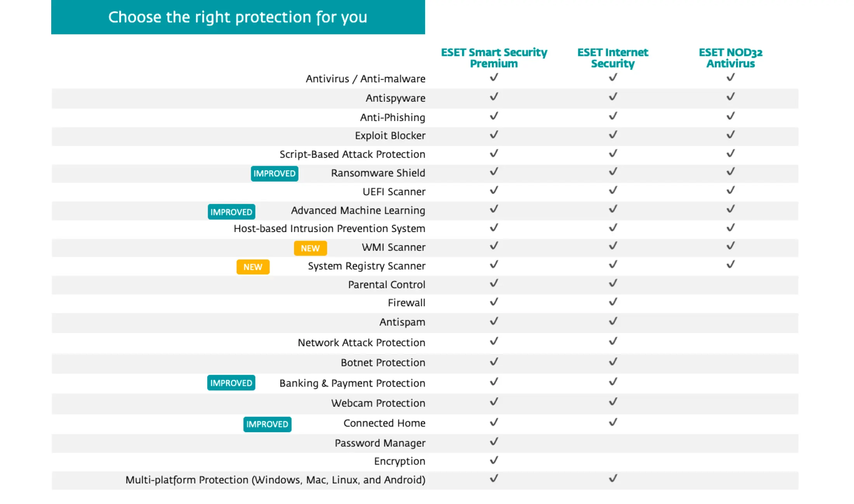
Task: Click IMPROVED badge beside Banking & Payment Protection
Action: (231, 383)
